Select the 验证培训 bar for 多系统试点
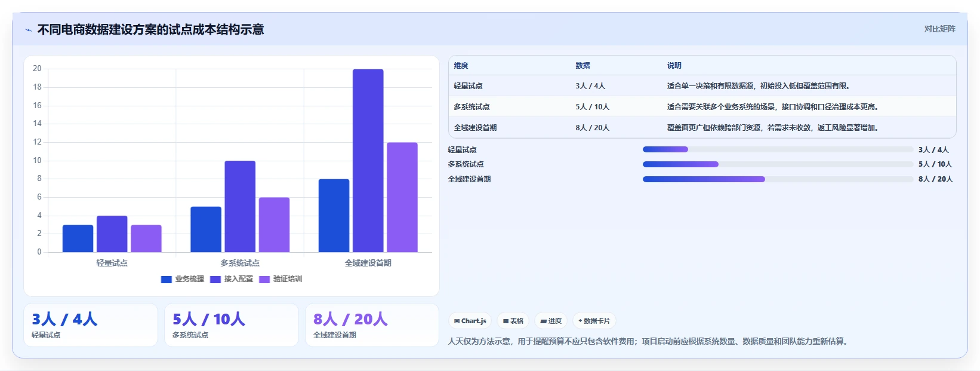980x371 pixels. (x=274, y=225)
